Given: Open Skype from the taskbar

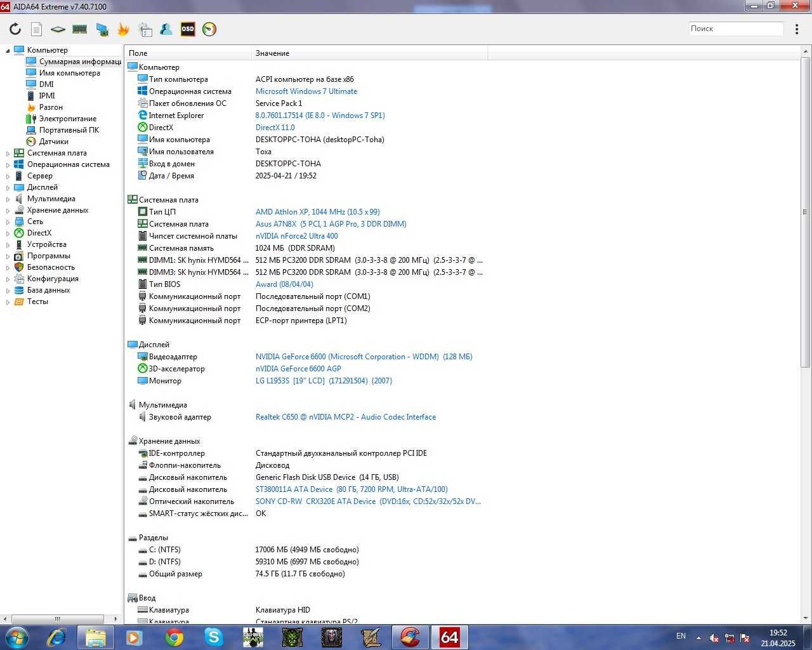Looking at the screenshot, I should click(214, 637).
